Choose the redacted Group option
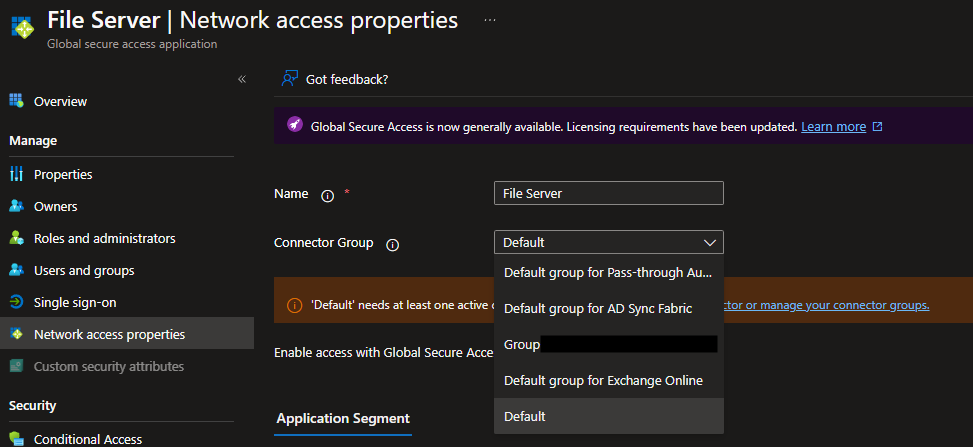This screenshot has height=447, width=973. point(609,345)
